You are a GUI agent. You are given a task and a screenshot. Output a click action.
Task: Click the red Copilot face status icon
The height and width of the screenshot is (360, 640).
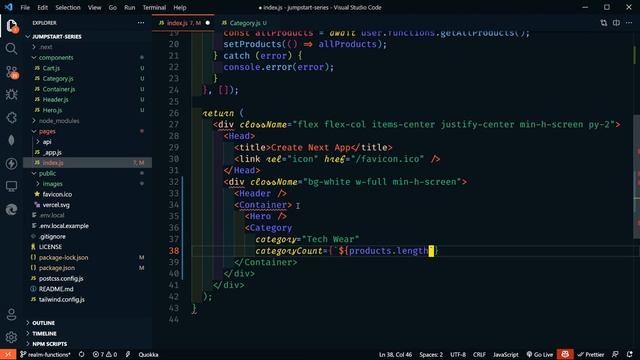coord(565,354)
